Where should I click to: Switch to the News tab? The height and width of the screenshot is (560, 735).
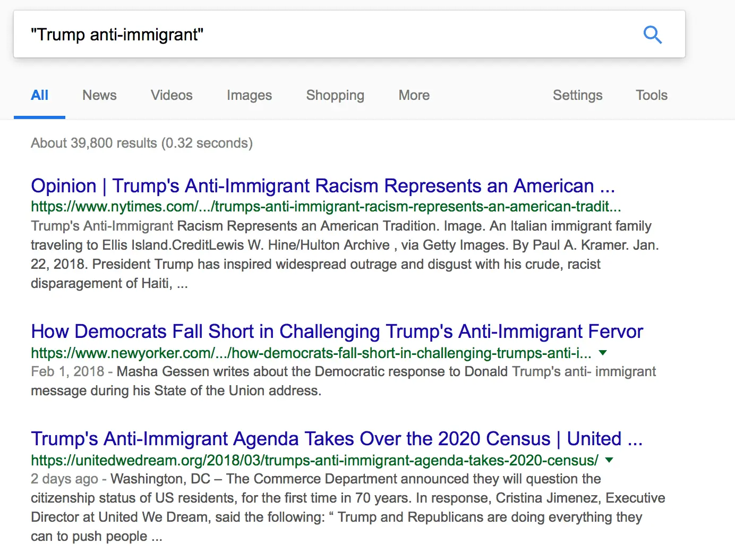pos(99,96)
